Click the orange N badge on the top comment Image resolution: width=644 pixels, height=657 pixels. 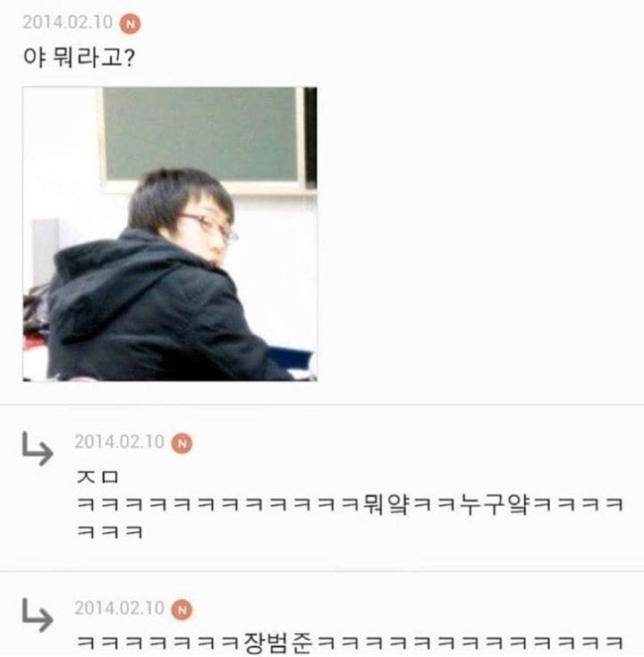(x=131, y=23)
